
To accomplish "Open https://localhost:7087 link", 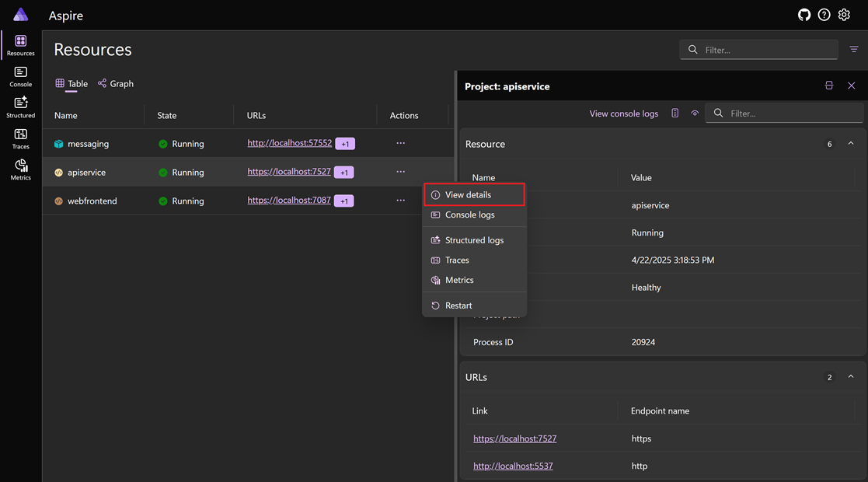I will (x=289, y=201).
